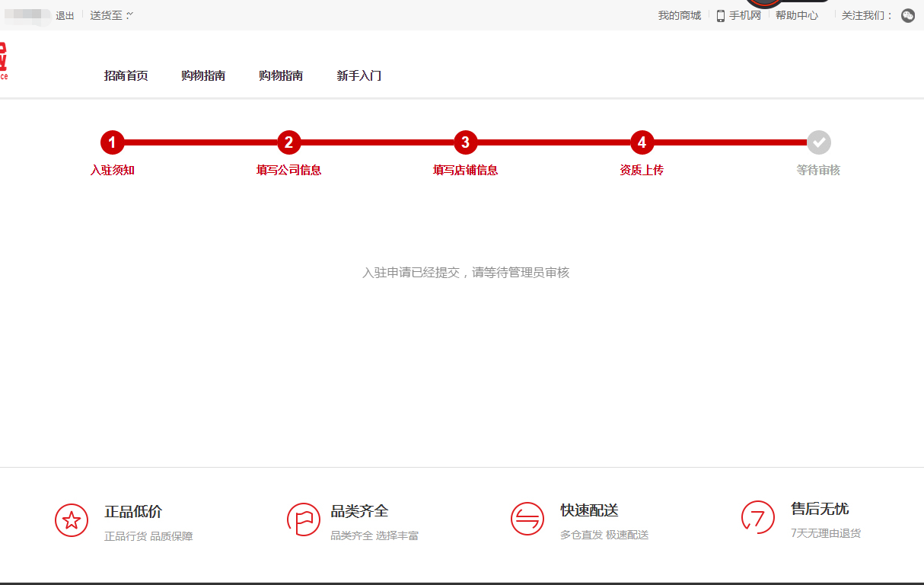Open 新手入门 in the navigation bar
Viewport: 924px width, 585px height.
pos(358,75)
